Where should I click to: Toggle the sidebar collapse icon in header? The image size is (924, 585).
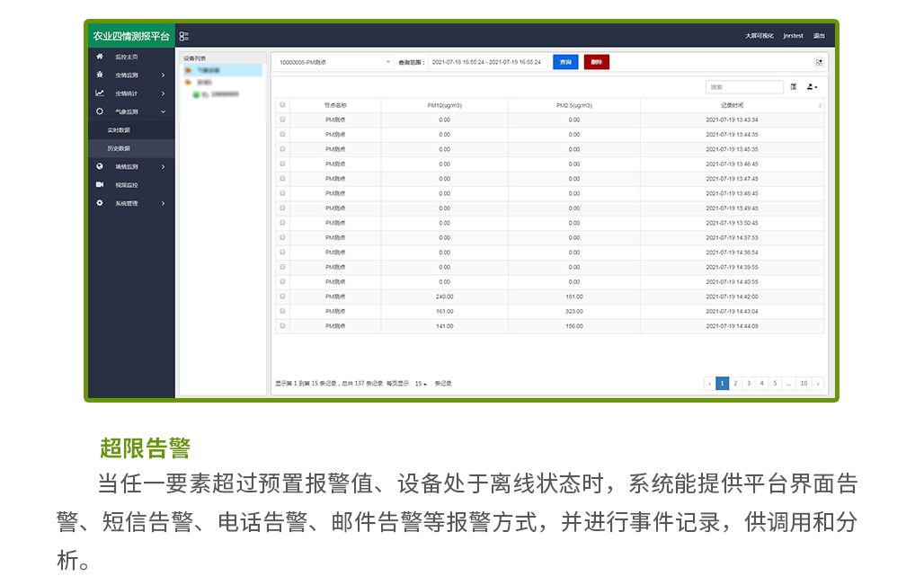(183, 36)
